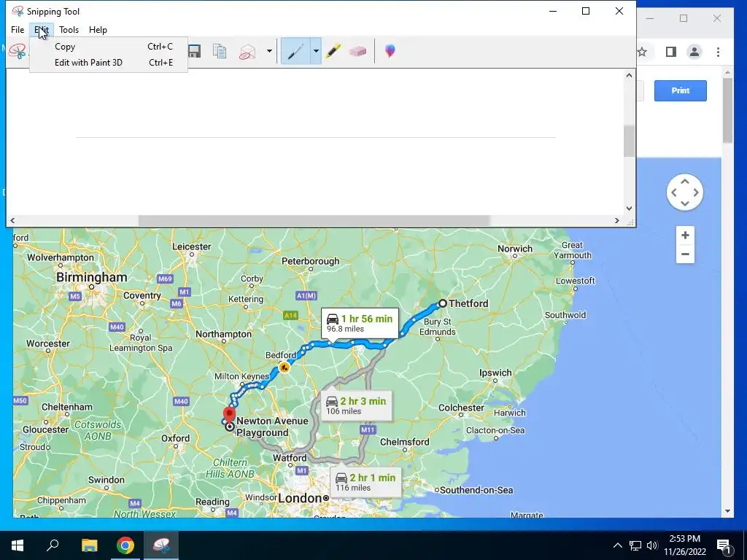Viewport: 747px width, 560px height.
Task: Show hidden tray icons chevron
Action: pyautogui.click(x=617, y=545)
